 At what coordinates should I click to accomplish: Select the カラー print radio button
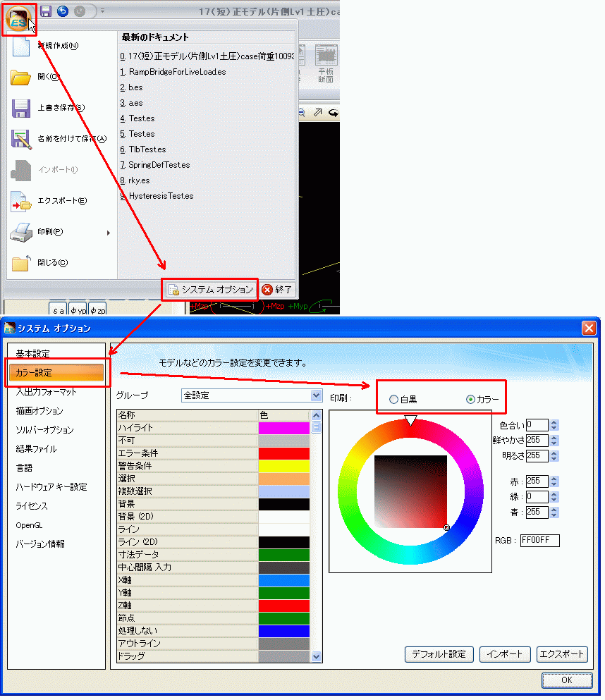click(x=470, y=400)
